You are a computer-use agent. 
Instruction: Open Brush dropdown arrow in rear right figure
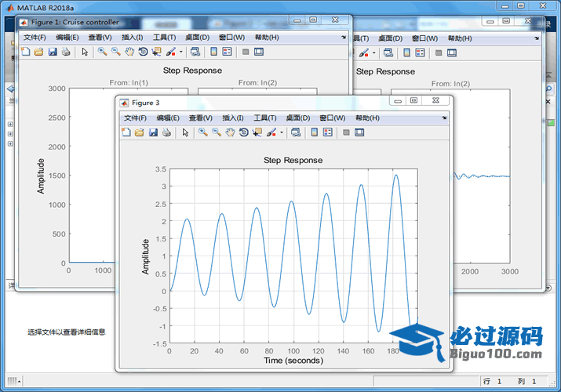374,53
